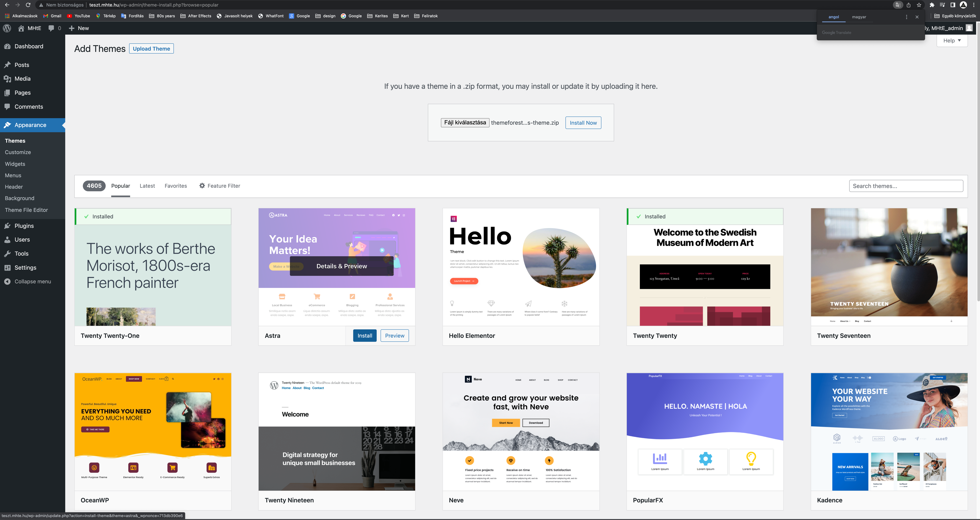
Task: Open the 80s years bookmarks folder
Action: pyautogui.click(x=162, y=16)
